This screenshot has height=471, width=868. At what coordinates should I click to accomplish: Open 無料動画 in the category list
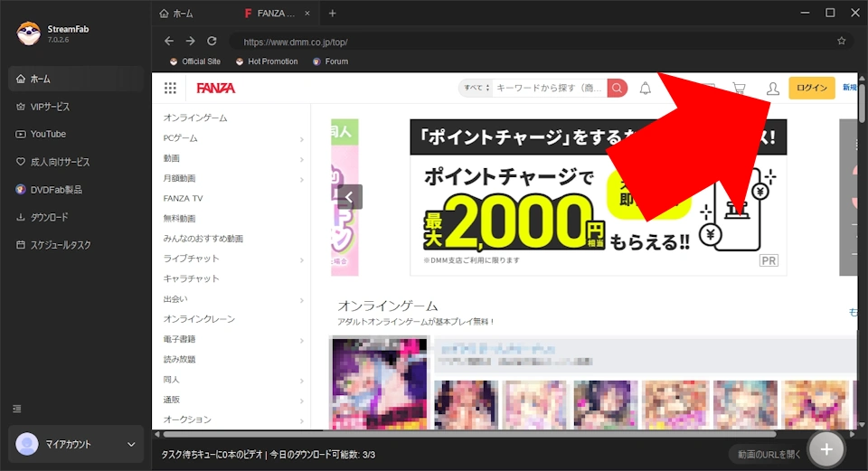(179, 219)
